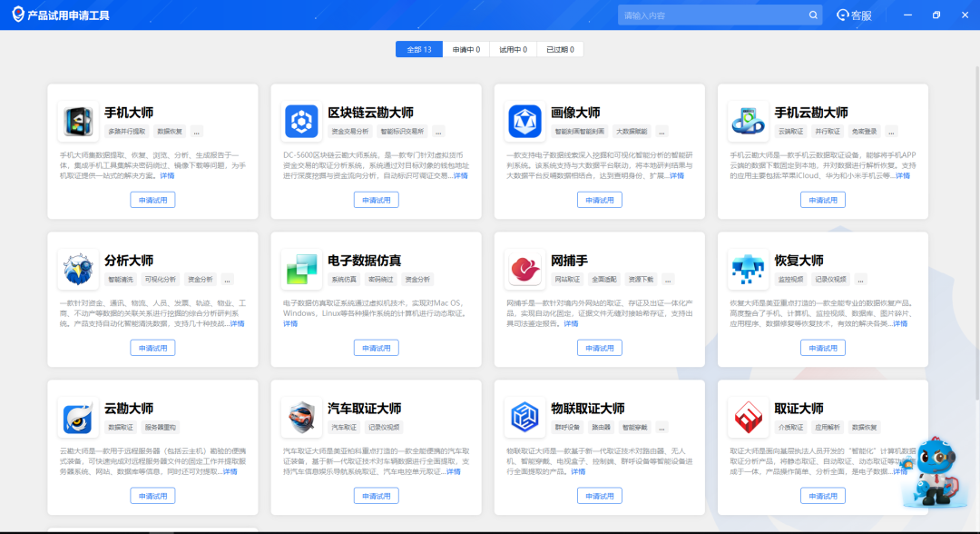The height and width of the screenshot is (534, 980).
Task: Open 详情 link in 分析大师 description
Action: coord(237,324)
